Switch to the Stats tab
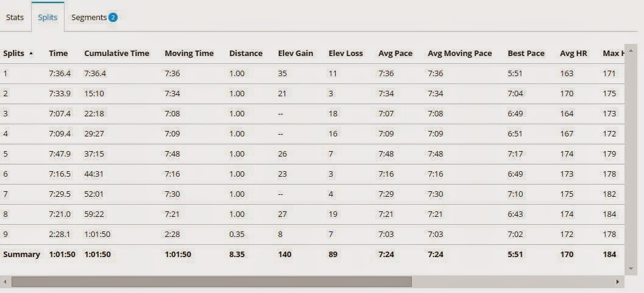This screenshot has width=644, height=293. pos(15,18)
